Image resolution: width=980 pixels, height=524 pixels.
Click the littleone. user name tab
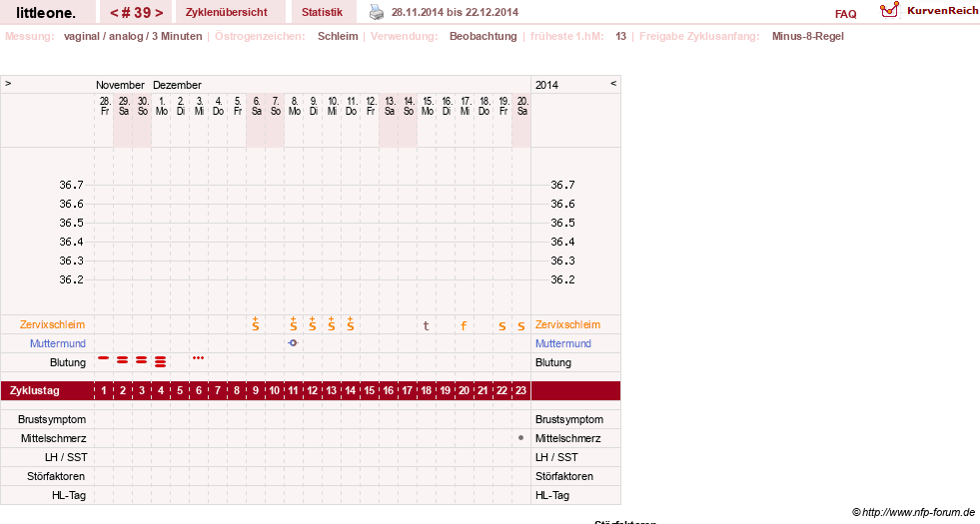46,12
